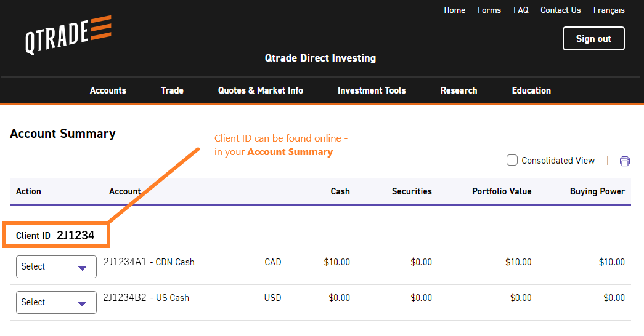Screen dimensions: 644x336
Task: Click the Contact Us link
Action: point(560,10)
